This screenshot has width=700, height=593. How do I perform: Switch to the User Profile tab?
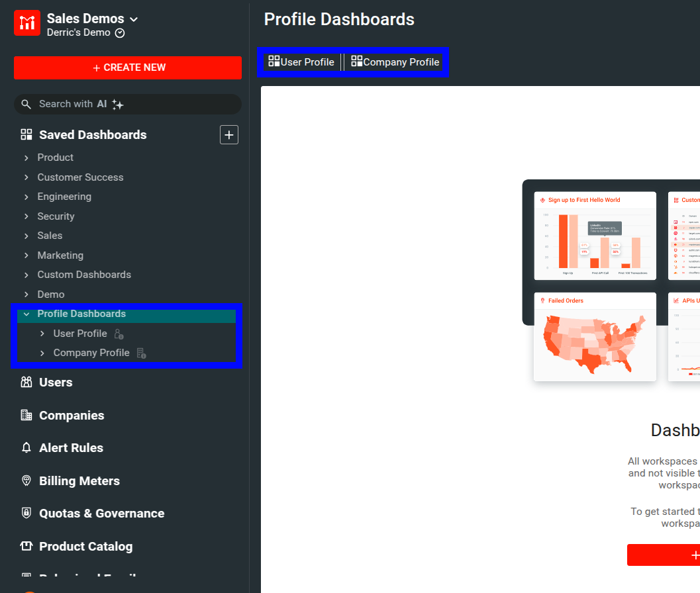click(301, 62)
